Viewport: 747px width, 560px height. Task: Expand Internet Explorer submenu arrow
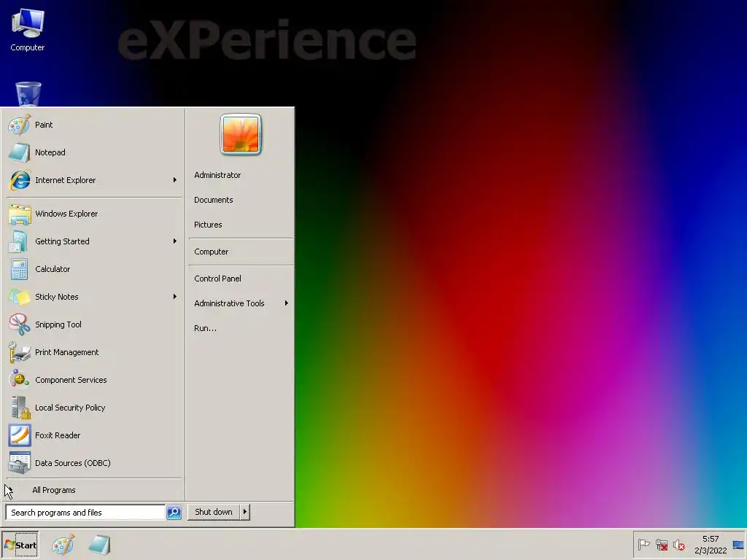(175, 180)
